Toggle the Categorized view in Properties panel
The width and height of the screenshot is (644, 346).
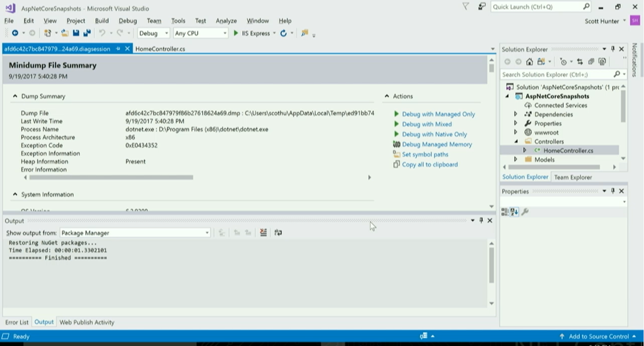505,212
